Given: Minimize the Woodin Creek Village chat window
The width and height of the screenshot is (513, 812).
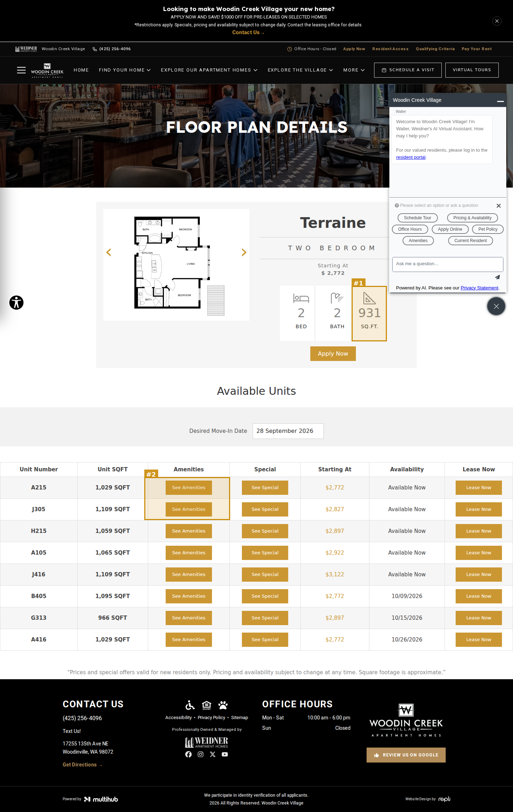Looking at the screenshot, I should pyautogui.click(x=500, y=101).
